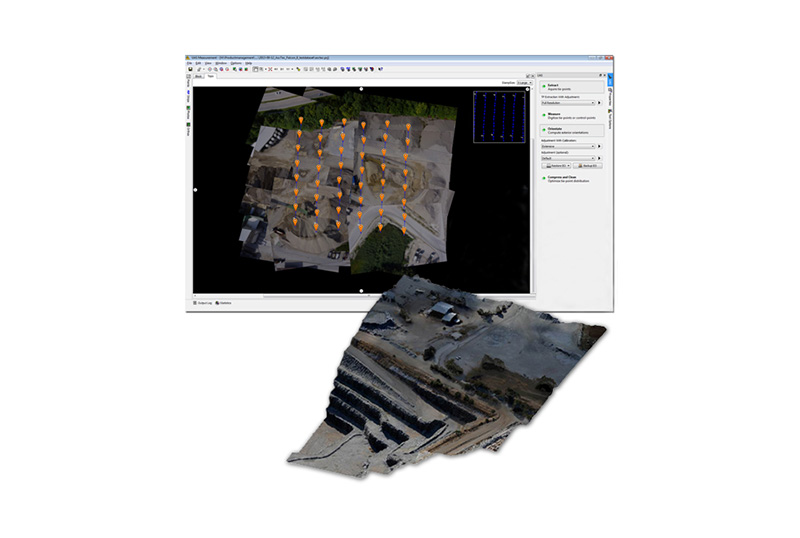Click the Extract step button
Viewport: 800px width, 538px height.
pos(552,88)
